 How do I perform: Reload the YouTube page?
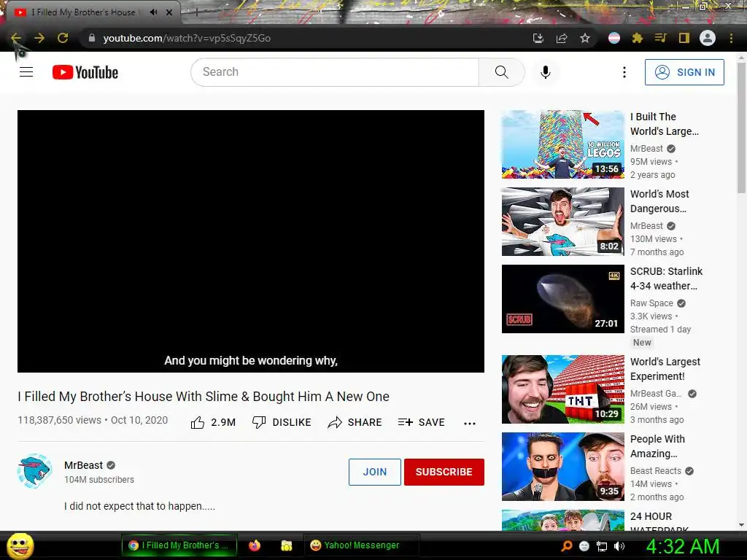pyautogui.click(x=63, y=38)
